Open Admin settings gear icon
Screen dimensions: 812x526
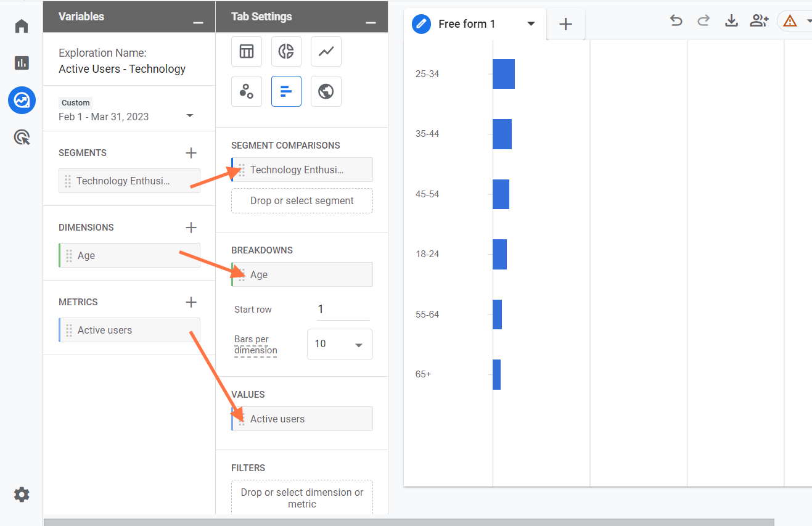[x=22, y=495]
